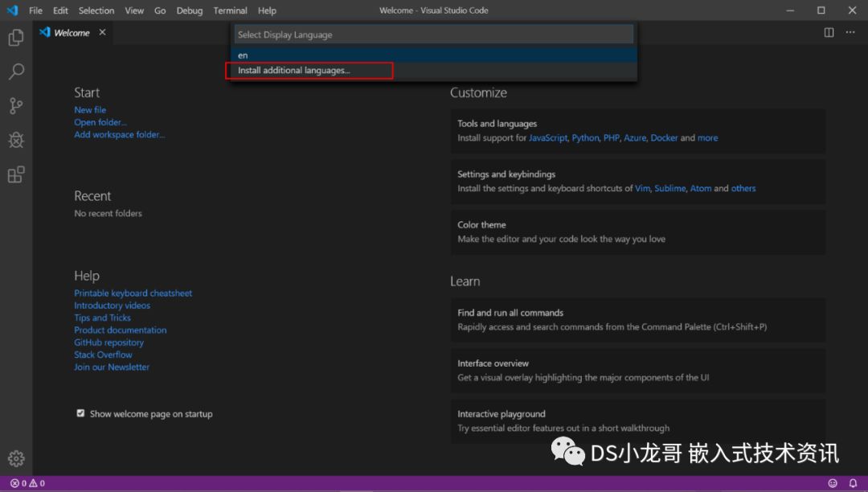Viewport: 868px width, 492px height.
Task: Click 'more' link under Tools and languages
Action: click(x=707, y=137)
